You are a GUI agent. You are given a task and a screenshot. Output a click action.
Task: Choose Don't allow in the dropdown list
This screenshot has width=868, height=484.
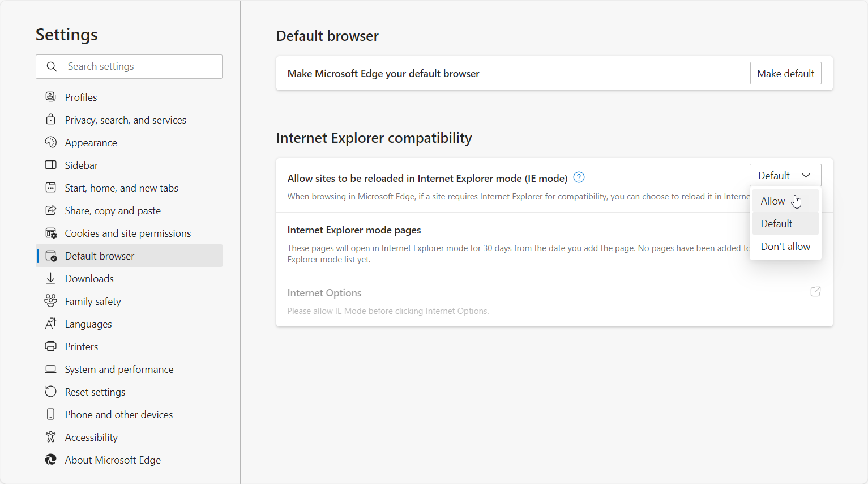785,247
